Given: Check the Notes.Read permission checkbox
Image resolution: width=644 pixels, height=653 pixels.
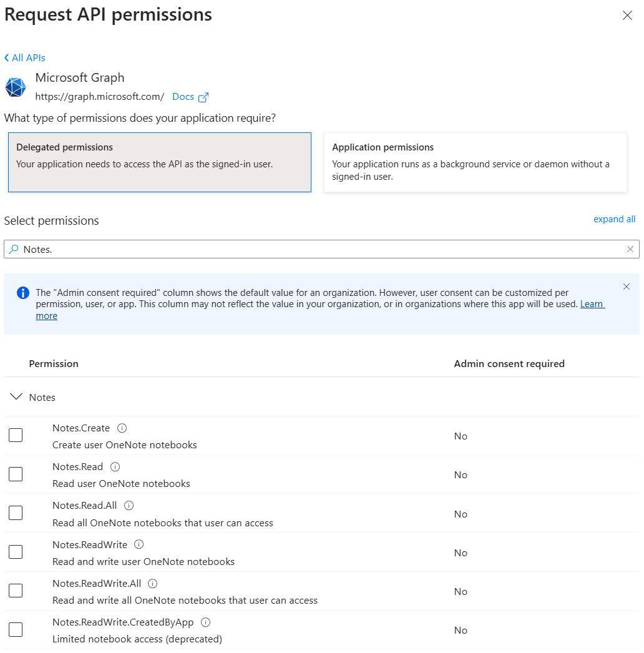Looking at the screenshot, I should click(x=16, y=474).
